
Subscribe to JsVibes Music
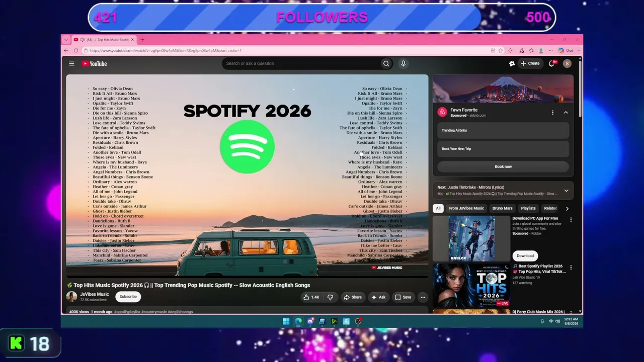[x=128, y=297]
